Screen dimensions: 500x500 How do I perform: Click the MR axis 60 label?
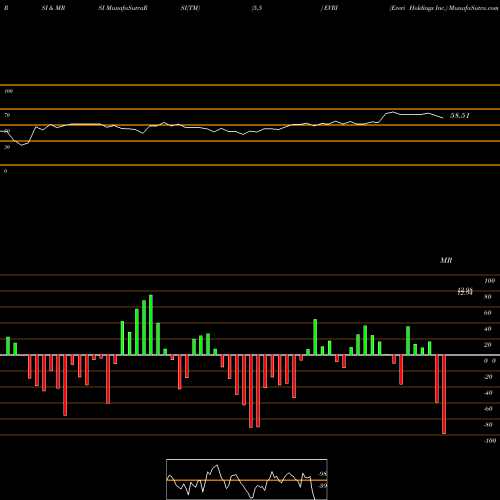tap(487, 313)
